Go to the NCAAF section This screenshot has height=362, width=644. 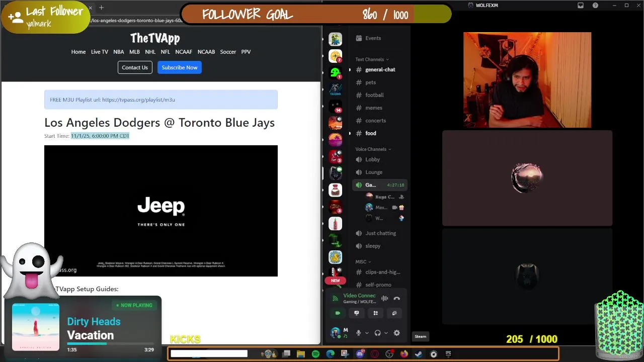point(184,52)
